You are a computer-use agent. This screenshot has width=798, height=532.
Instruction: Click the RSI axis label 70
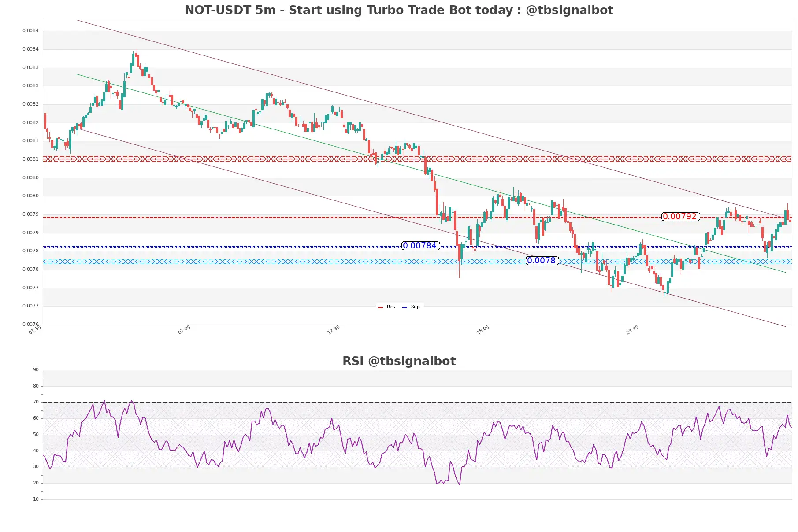point(36,402)
